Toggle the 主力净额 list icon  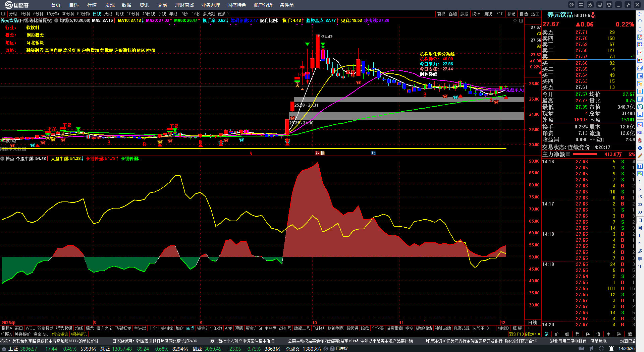[568, 154]
